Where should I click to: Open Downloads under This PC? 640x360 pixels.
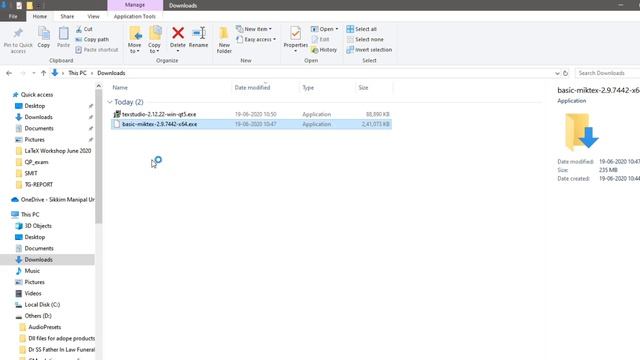(x=38, y=259)
